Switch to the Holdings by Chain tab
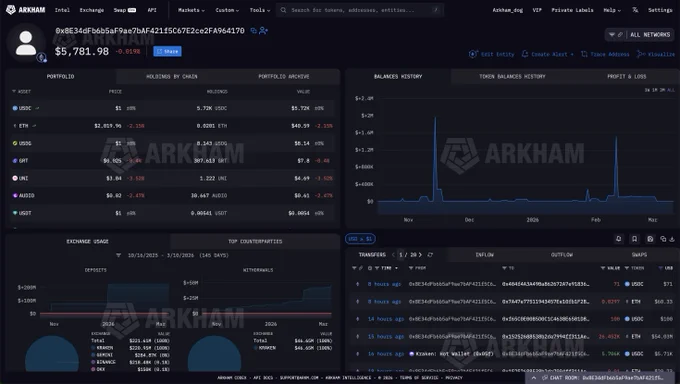The image size is (680, 384). click(x=172, y=76)
